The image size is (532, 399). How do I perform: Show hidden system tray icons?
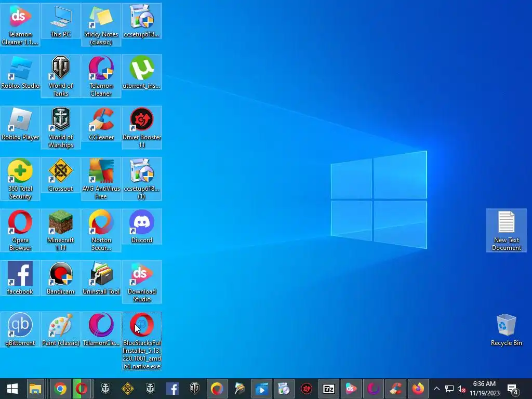click(436, 389)
